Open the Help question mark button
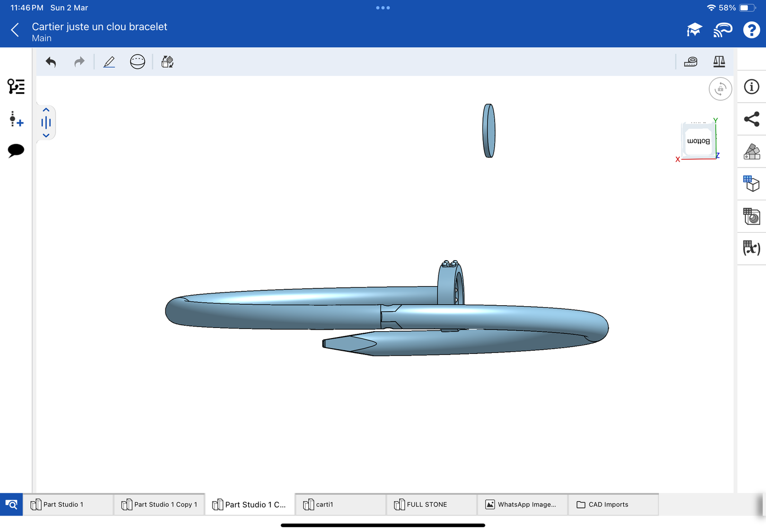This screenshot has width=766, height=532. [x=751, y=30]
